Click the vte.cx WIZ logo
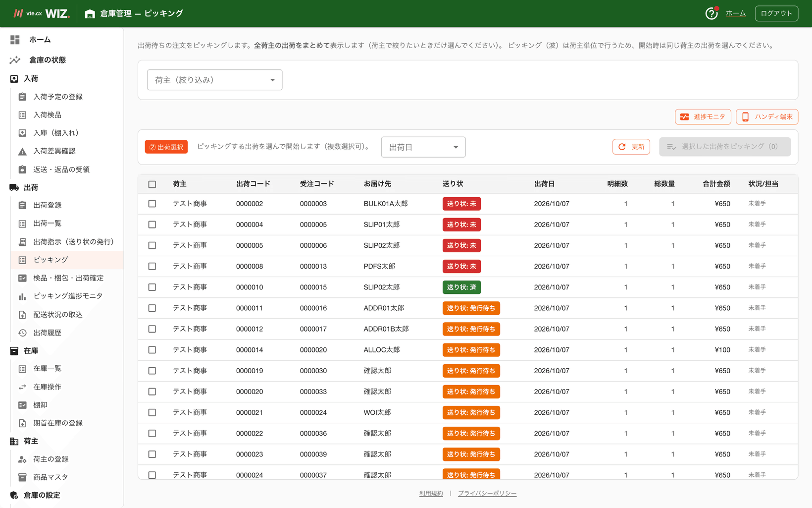 [42, 13]
